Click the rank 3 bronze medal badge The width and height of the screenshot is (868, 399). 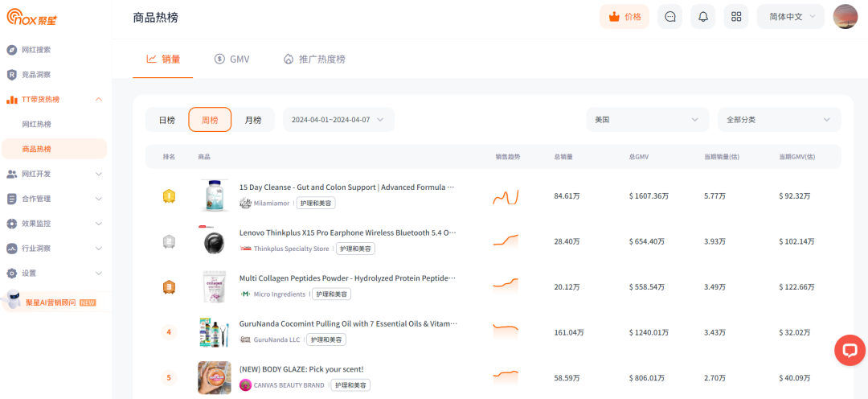pyautogui.click(x=169, y=287)
